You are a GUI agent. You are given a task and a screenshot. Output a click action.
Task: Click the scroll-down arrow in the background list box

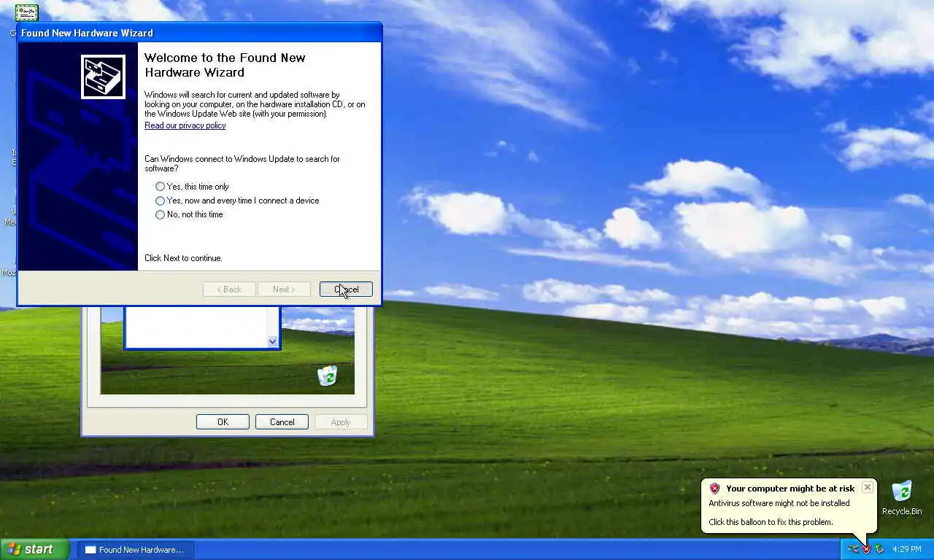272,341
